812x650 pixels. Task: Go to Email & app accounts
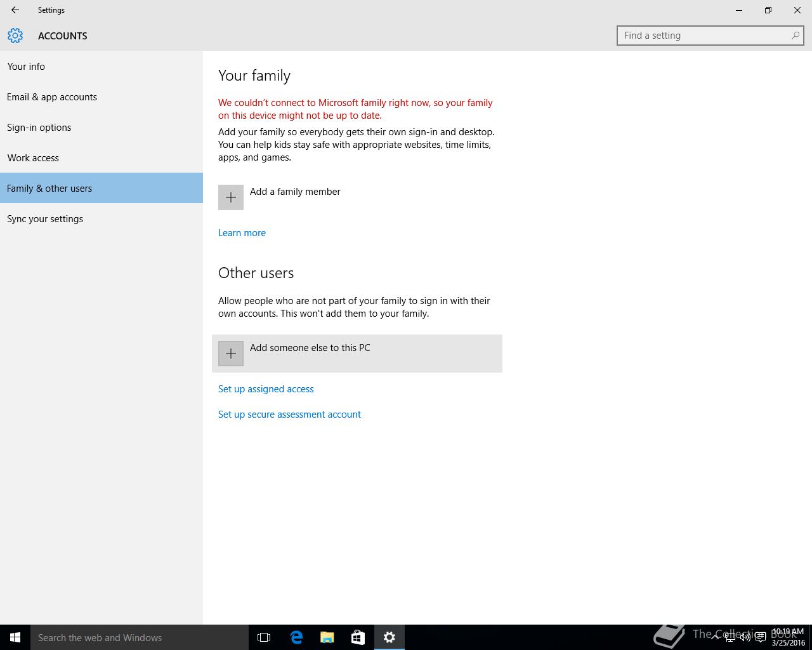[101, 96]
